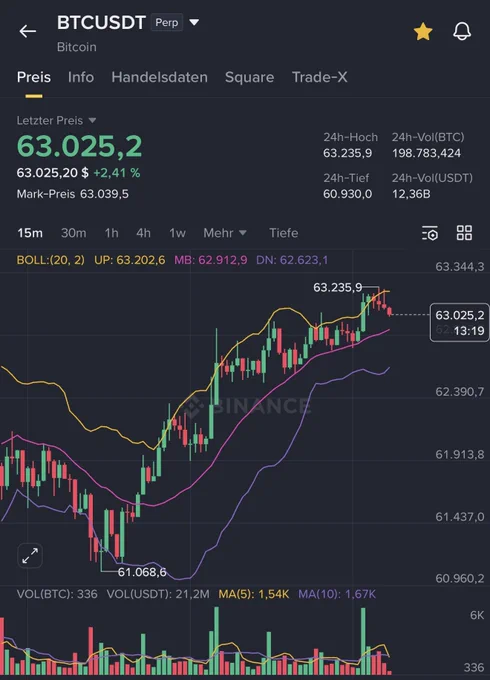Toggle the favorite star icon
490x680 pixels.
pos(423,32)
